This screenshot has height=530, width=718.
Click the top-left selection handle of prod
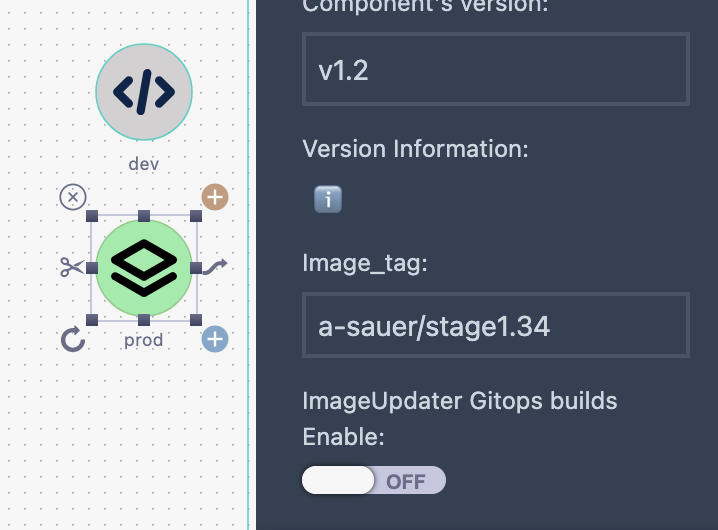(92, 215)
